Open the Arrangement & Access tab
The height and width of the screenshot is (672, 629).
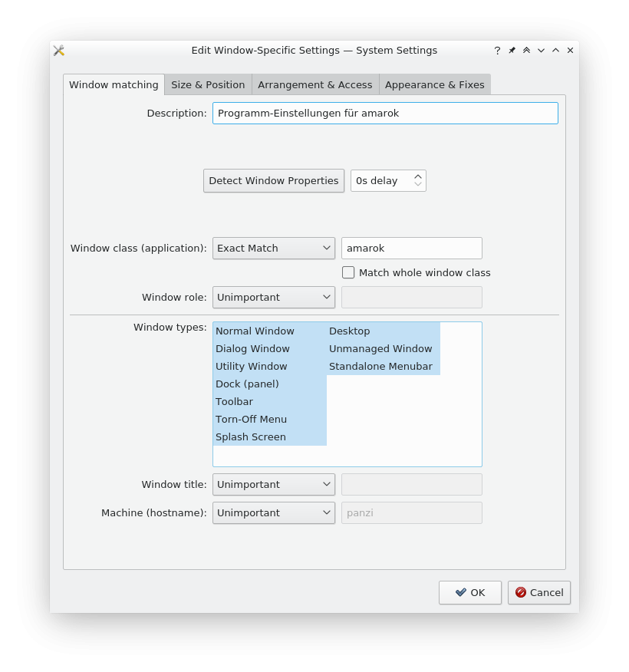point(315,84)
